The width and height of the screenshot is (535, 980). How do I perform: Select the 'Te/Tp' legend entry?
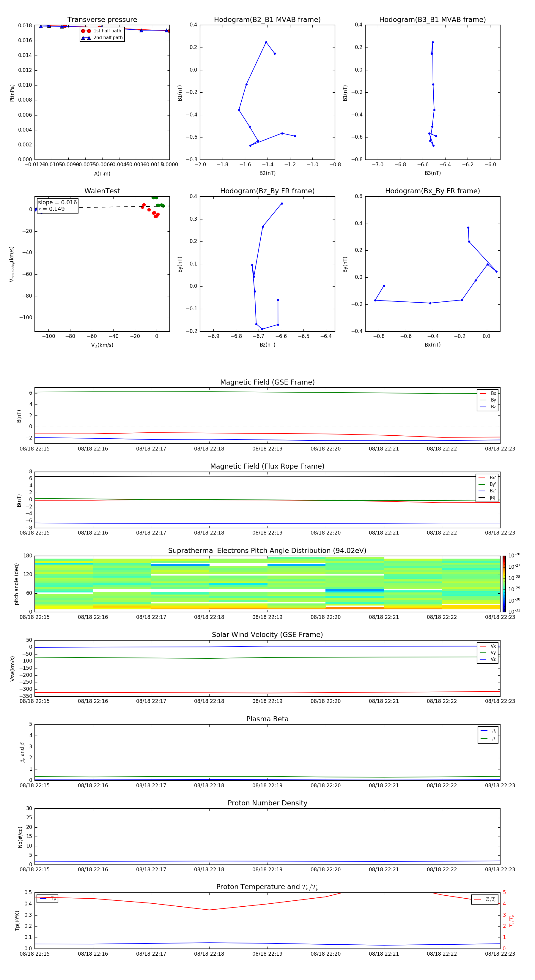(x=485, y=899)
